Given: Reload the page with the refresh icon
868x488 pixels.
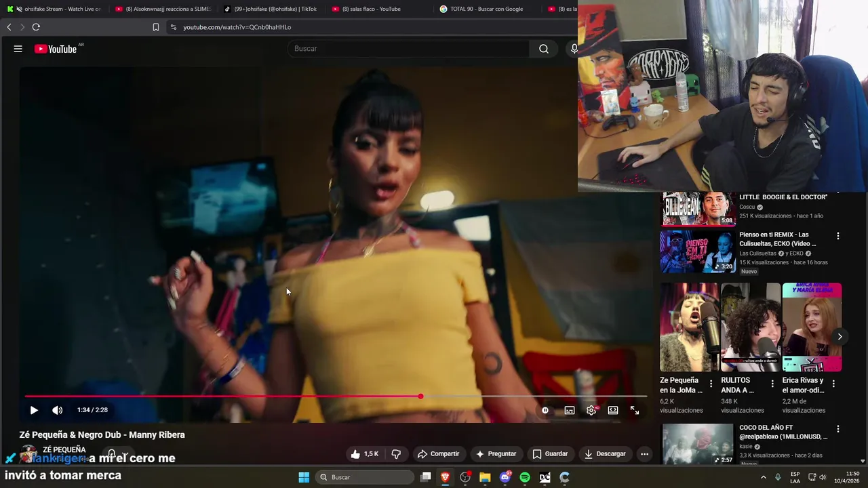Looking at the screenshot, I should 36,27.
